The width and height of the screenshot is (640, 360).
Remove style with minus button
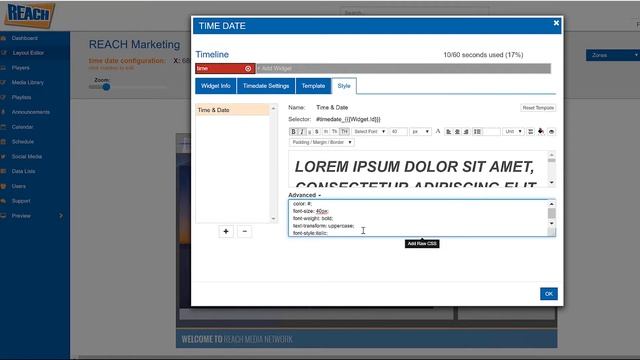point(244,231)
